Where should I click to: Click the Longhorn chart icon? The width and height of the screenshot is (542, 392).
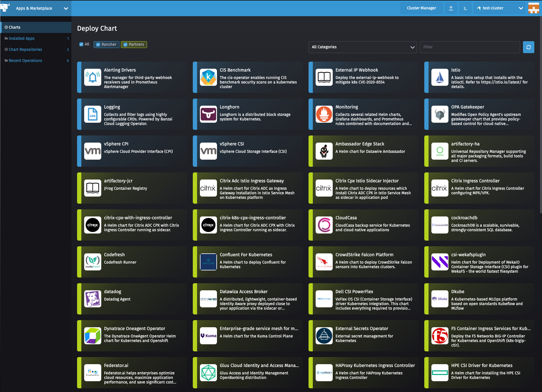208,114
